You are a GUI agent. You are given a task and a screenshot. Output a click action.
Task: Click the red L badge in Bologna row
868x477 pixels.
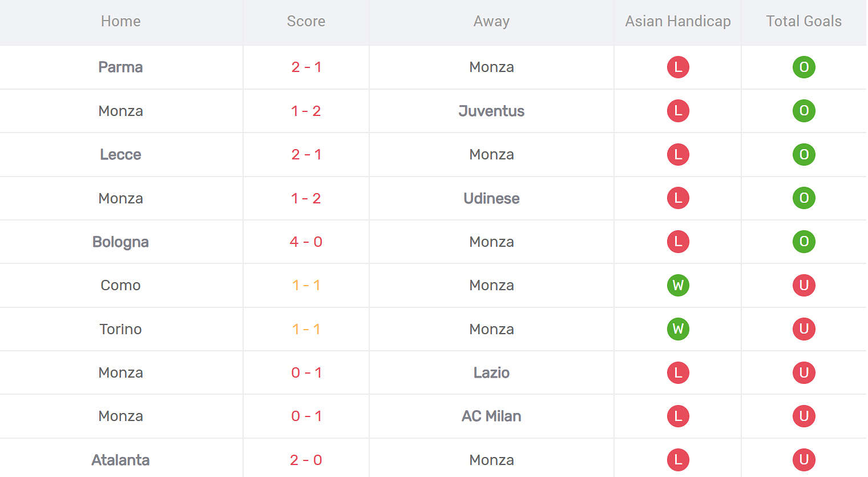pos(678,242)
